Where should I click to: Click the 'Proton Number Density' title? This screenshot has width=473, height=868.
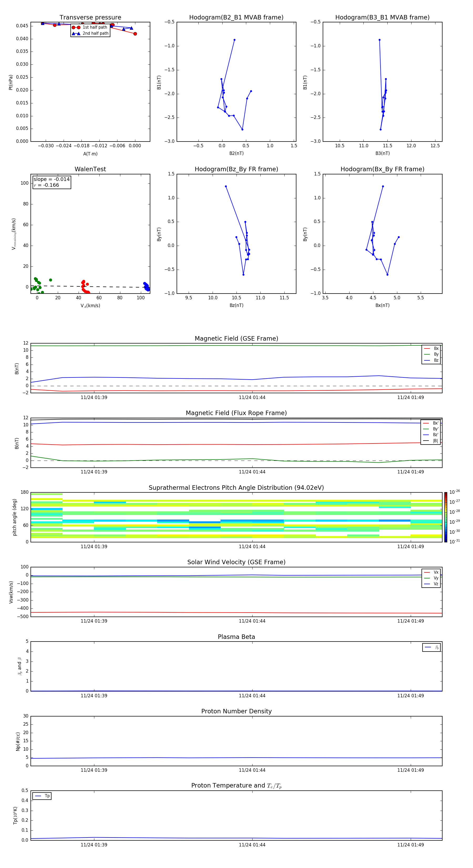(236, 712)
